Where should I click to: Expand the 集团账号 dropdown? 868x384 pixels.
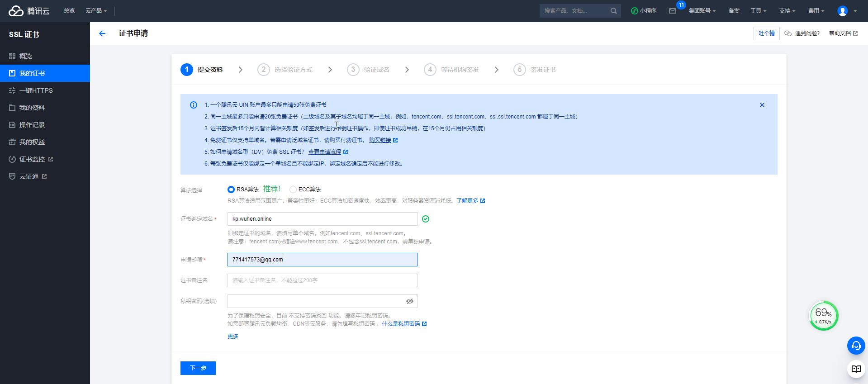(702, 11)
